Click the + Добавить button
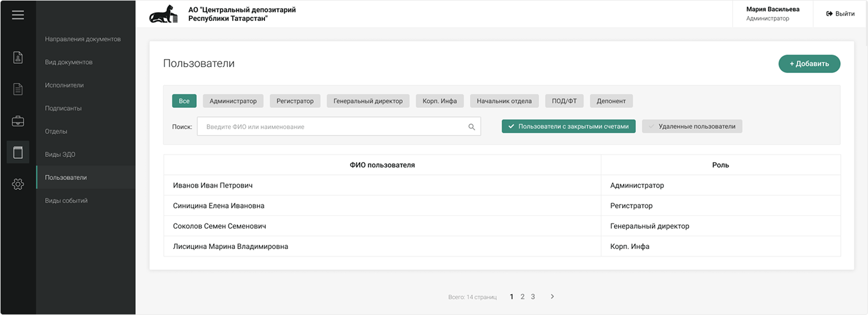The height and width of the screenshot is (315, 868). (x=809, y=64)
